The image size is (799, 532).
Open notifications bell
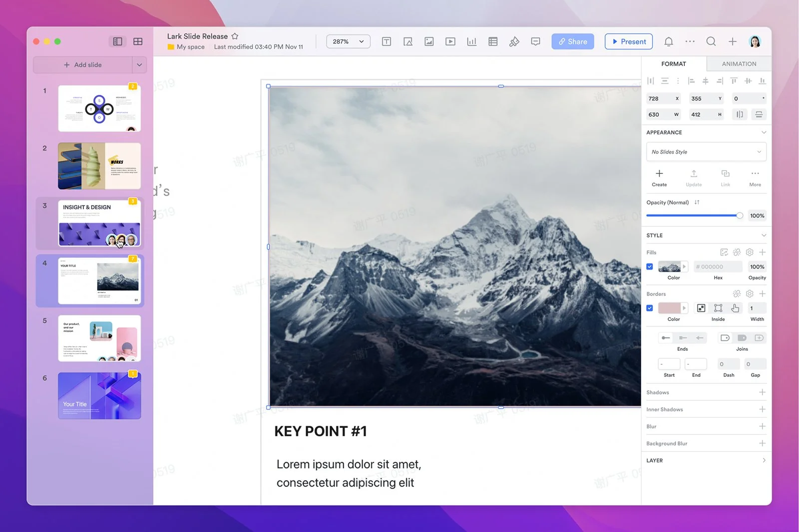pyautogui.click(x=669, y=41)
